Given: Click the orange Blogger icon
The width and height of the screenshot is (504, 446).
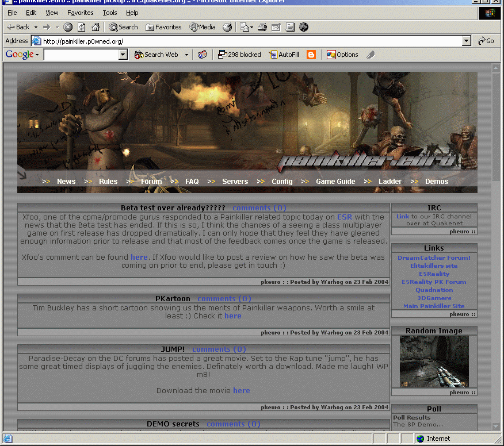Looking at the screenshot, I should 311,55.
